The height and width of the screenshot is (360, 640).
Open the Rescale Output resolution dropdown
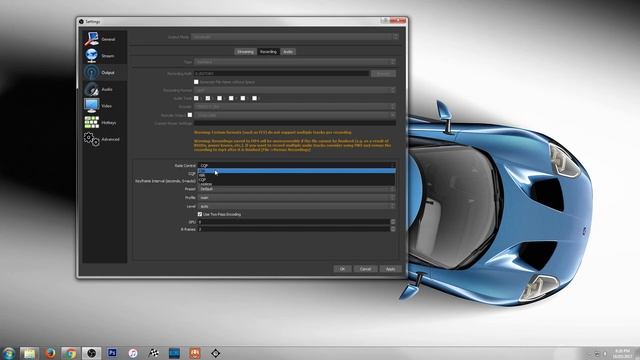click(x=295, y=115)
